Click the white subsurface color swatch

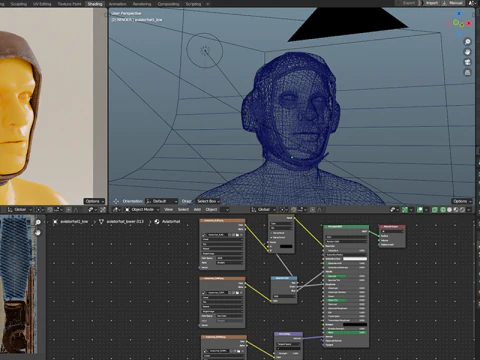(355, 259)
